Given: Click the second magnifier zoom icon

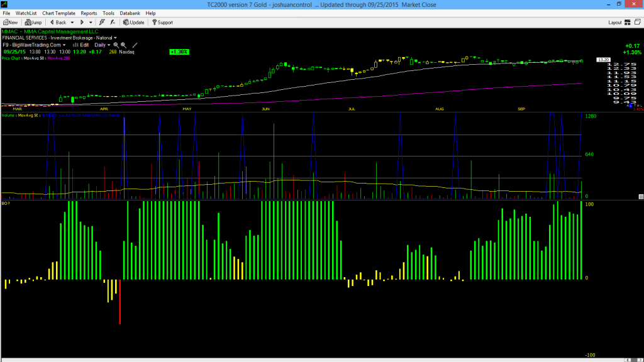Looking at the screenshot, I should pyautogui.click(x=123, y=45).
